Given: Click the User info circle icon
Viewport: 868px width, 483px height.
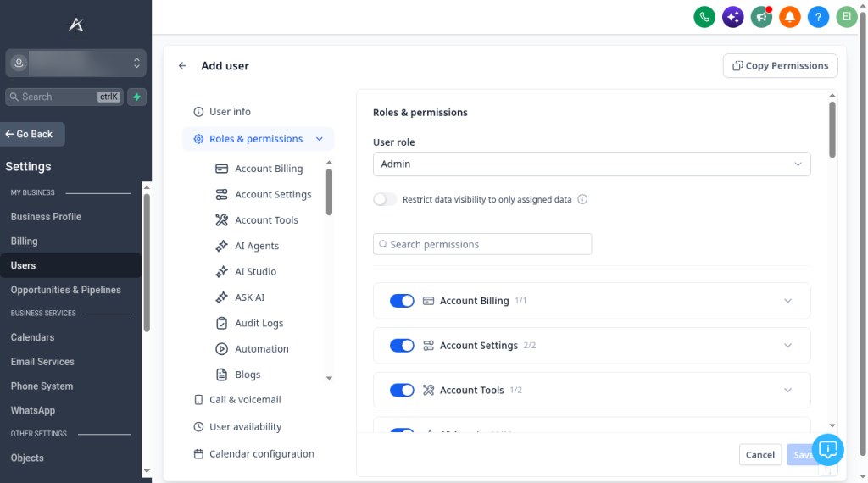Looking at the screenshot, I should click(198, 112).
